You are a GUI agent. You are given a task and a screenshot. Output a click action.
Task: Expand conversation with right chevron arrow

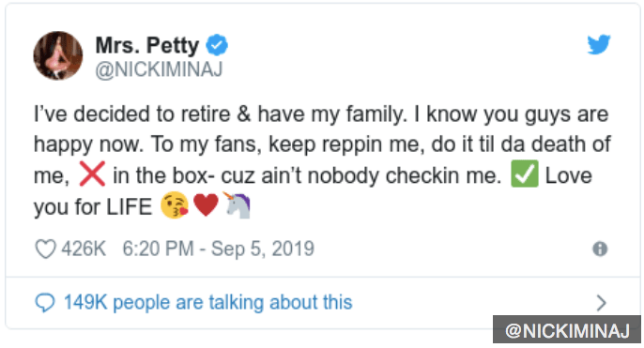[x=601, y=303]
